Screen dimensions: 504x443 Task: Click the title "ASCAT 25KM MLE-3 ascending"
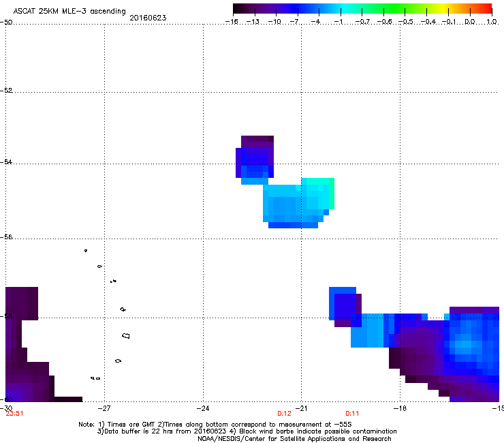(x=69, y=11)
